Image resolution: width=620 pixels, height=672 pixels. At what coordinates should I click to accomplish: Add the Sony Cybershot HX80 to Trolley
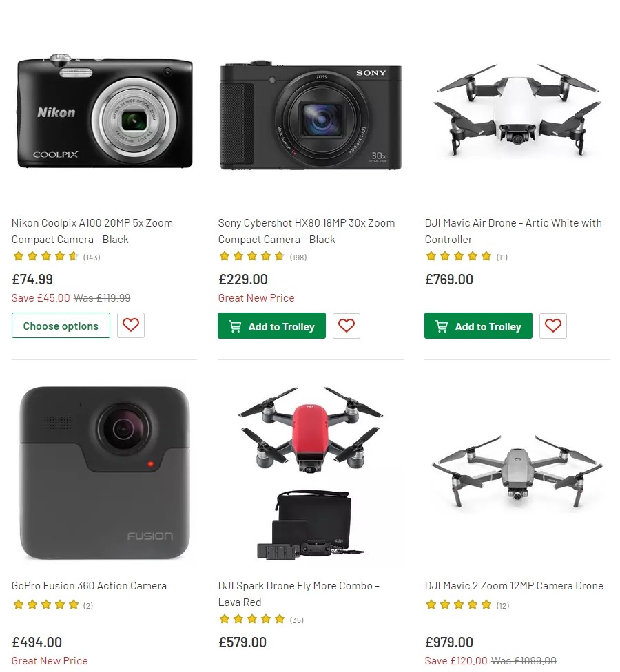[271, 326]
